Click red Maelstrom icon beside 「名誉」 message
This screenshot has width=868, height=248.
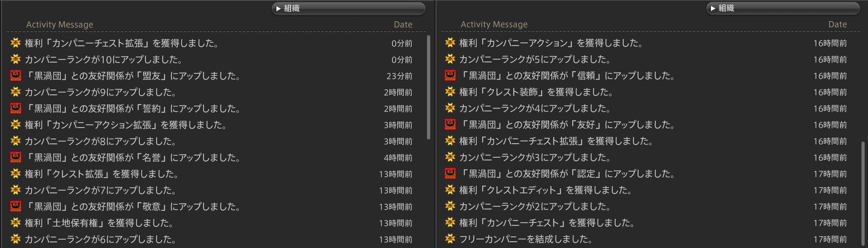point(15,157)
